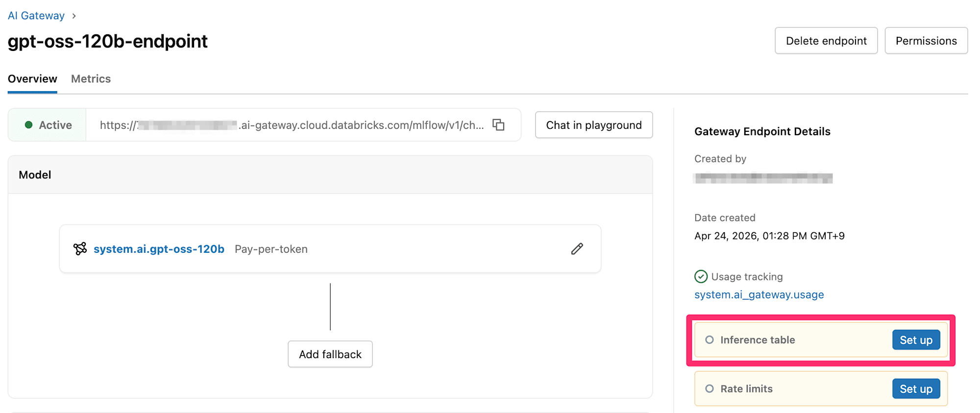The height and width of the screenshot is (413, 980).
Task: Click the Inference table status circle
Action: click(x=709, y=340)
